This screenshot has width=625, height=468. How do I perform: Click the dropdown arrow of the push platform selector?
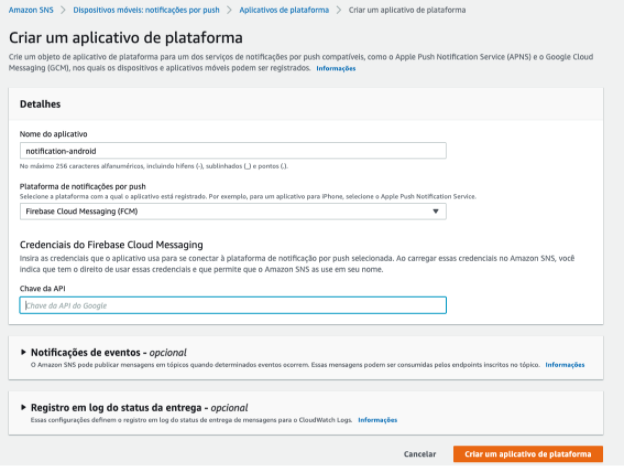436,212
